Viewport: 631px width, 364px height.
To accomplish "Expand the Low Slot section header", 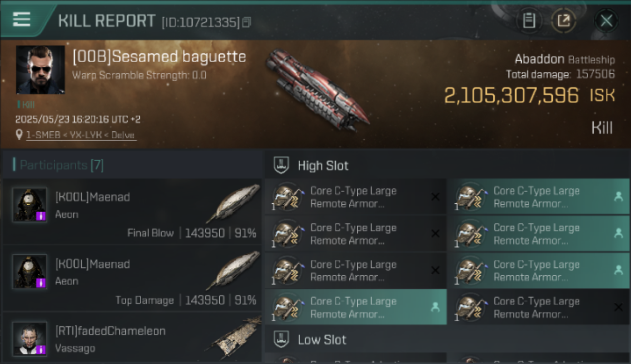I will click(448, 339).
